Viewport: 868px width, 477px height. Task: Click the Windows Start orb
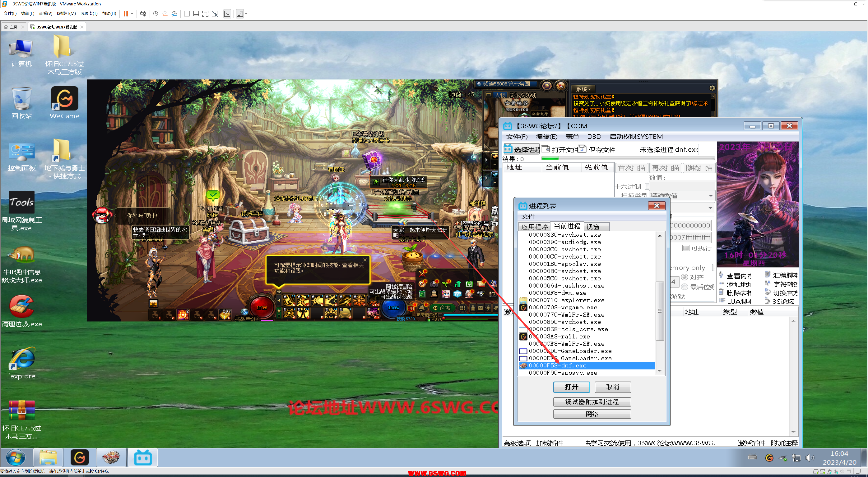click(16, 458)
